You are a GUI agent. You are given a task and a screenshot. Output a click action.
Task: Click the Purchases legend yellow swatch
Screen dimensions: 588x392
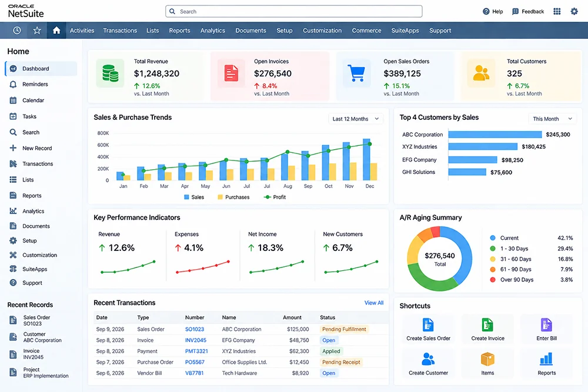tap(220, 197)
